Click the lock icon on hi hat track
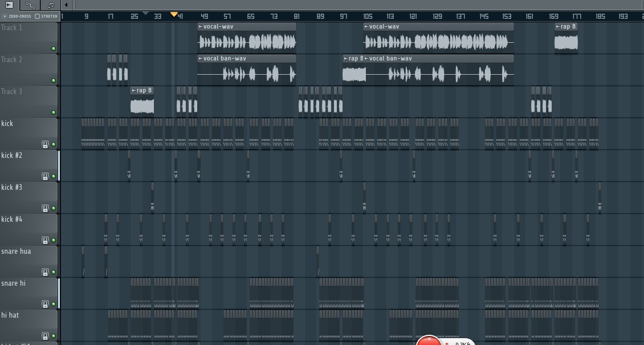 click(x=45, y=336)
